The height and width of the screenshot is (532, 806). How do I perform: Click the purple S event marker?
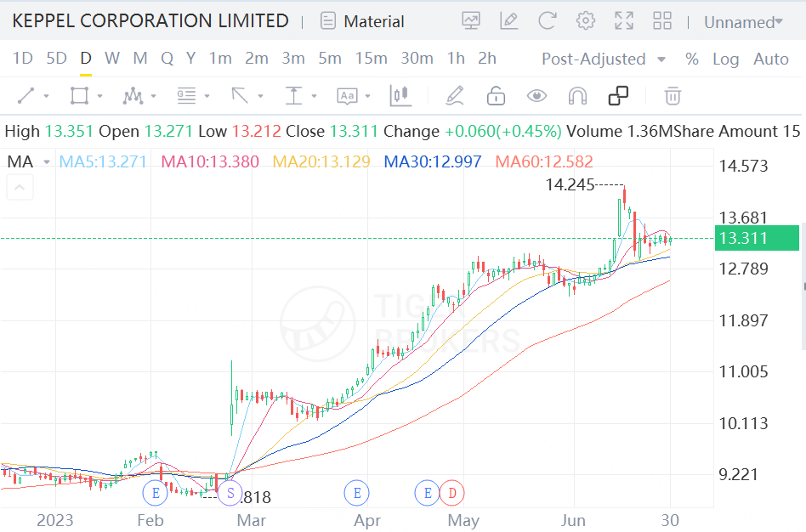point(230,494)
